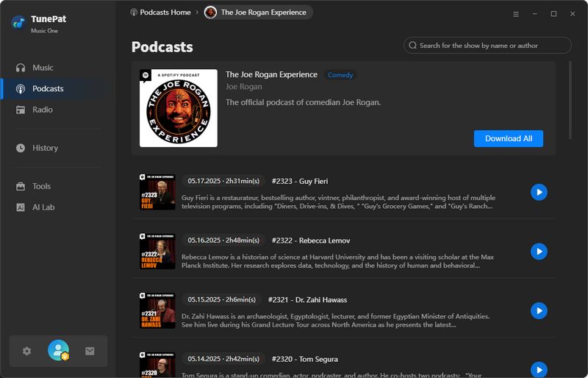Play the Guy Fieri episode
Viewport: 588px width, 378px height.
click(539, 192)
